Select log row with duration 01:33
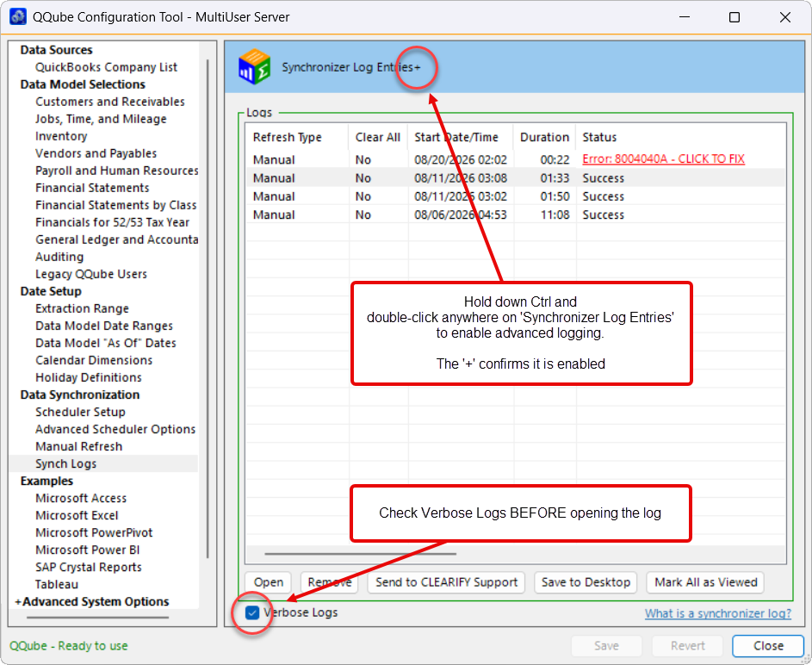This screenshot has height=665, width=812. (515, 178)
